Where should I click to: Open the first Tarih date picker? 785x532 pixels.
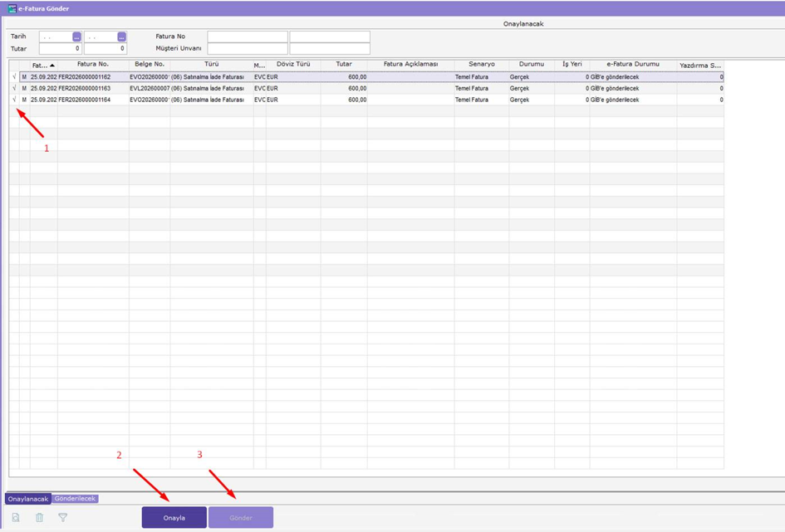coord(76,37)
